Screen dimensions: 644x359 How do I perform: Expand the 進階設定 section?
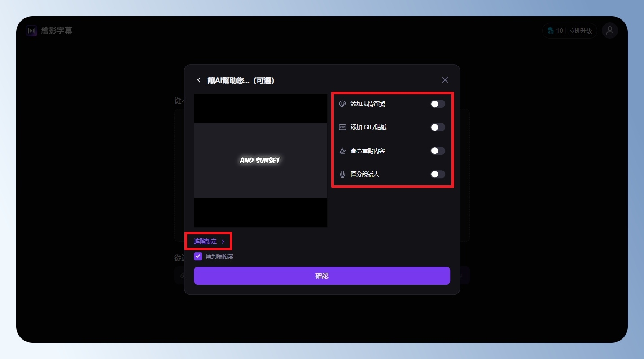[206, 241]
